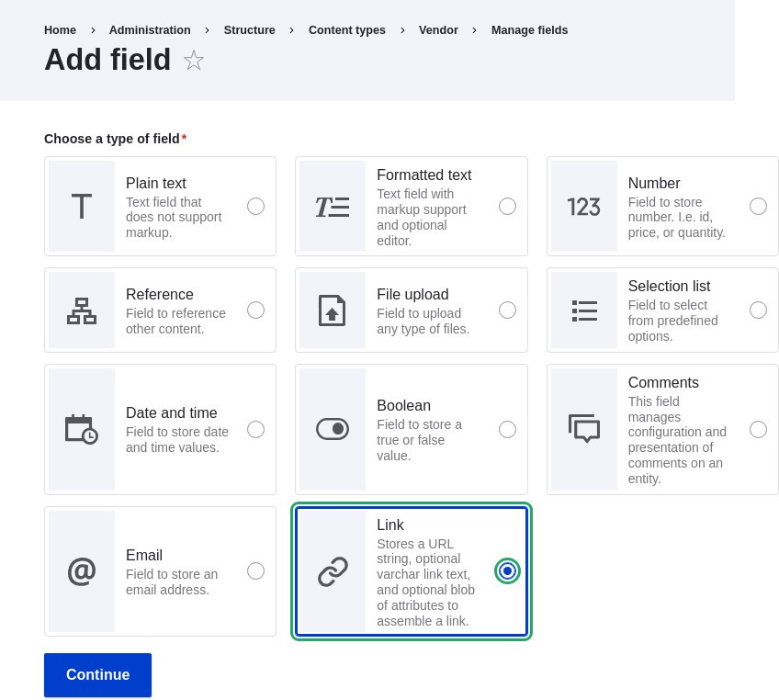Select the Email radio button
Screen dimensions: 779x700
click(x=256, y=571)
